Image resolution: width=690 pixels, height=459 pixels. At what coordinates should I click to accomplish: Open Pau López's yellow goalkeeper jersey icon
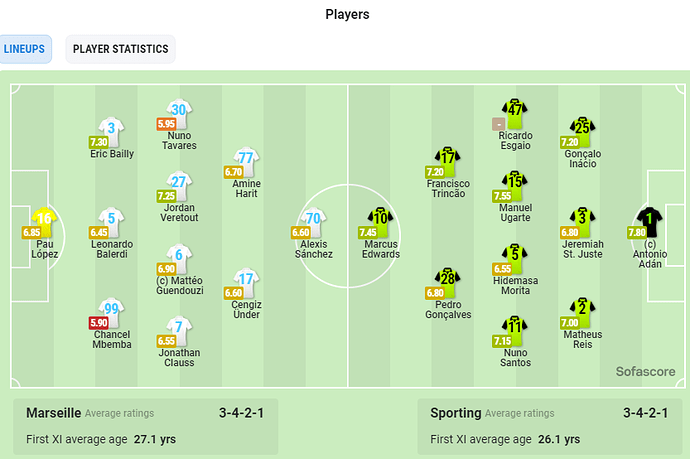[x=44, y=222]
